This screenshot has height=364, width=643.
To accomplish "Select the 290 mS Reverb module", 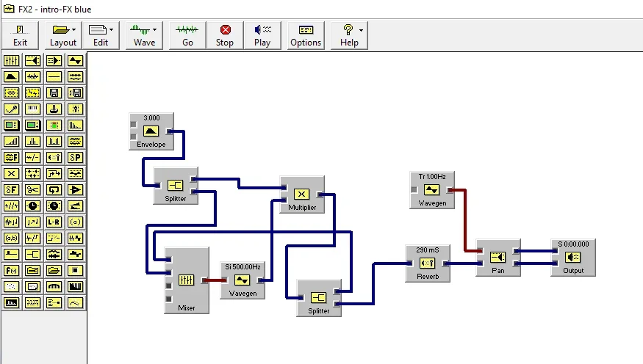I will tap(428, 263).
